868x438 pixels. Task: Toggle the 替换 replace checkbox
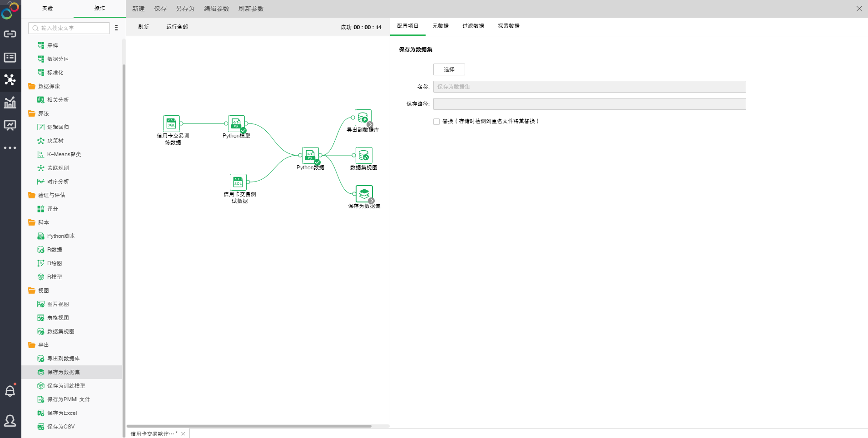click(x=436, y=122)
